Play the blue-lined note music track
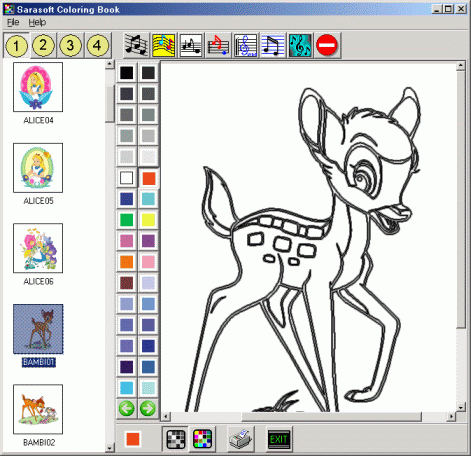The height and width of the screenshot is (456, 471). pos(273,45)
